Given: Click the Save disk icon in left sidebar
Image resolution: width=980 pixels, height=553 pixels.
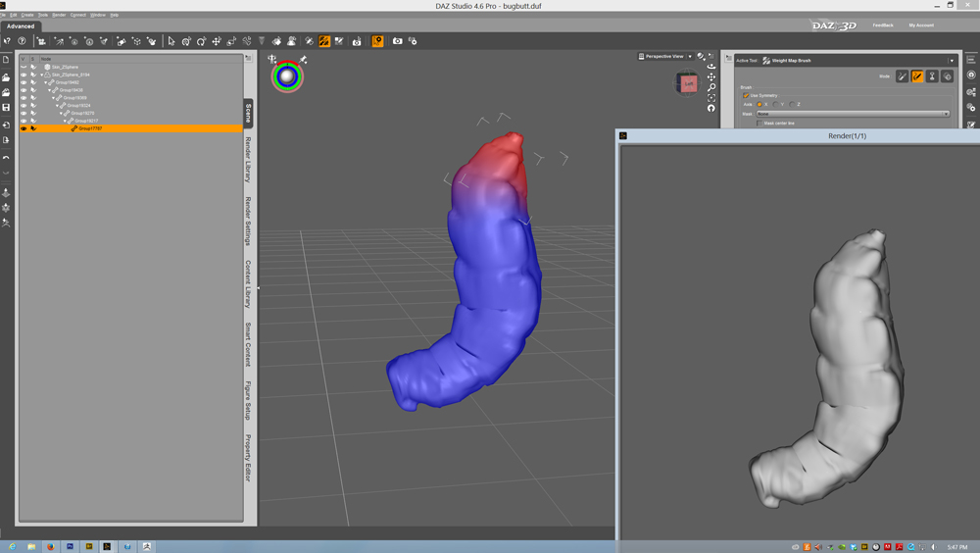Looking at the screenshot, I should click(6, 108).
